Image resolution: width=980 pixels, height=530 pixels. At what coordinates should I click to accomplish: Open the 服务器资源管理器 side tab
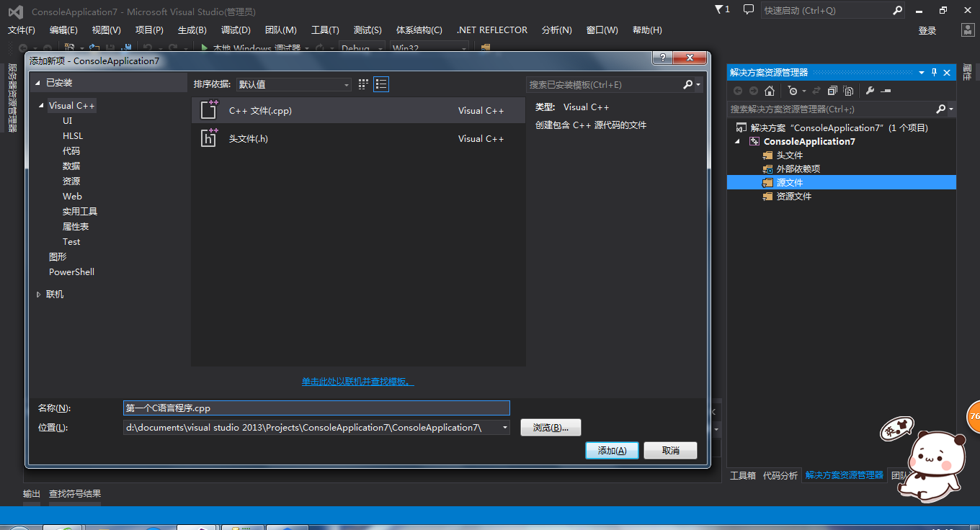(12, 98)
